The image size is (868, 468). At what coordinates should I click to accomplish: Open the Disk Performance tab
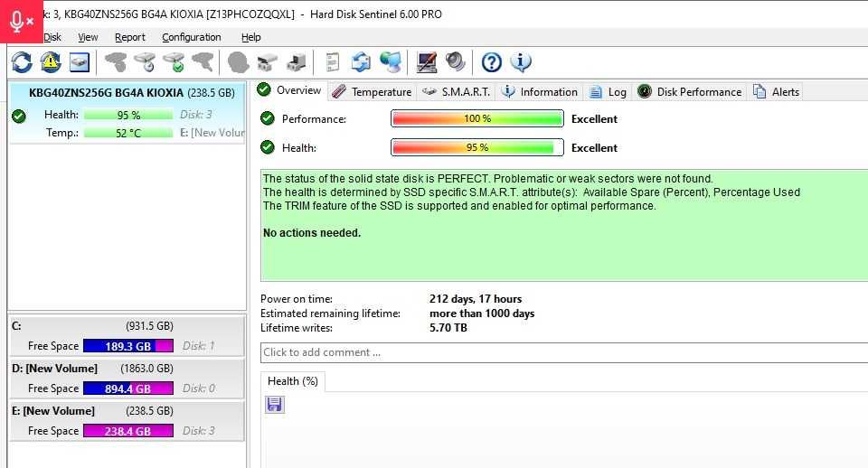click(x=689, y=92)
